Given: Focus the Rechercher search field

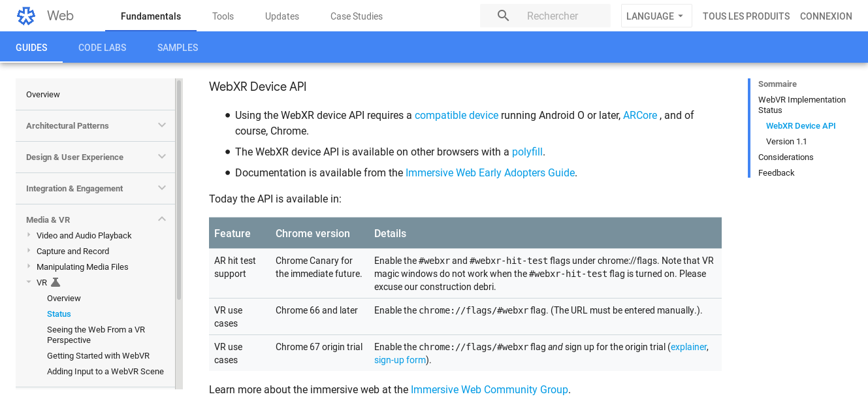Looking at the screenshot, I should click(562, 16).
